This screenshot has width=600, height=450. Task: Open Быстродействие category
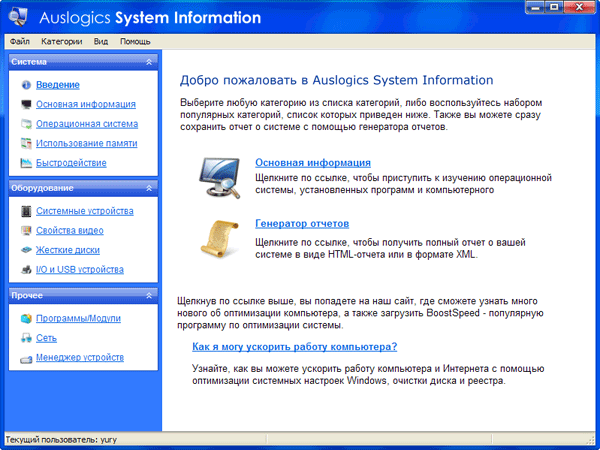(71, 163)
